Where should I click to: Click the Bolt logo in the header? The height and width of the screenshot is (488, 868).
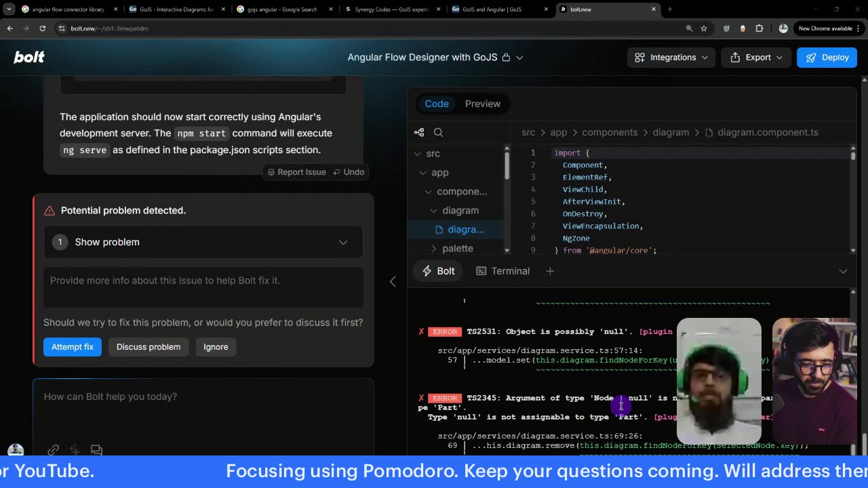coord(29,57)
